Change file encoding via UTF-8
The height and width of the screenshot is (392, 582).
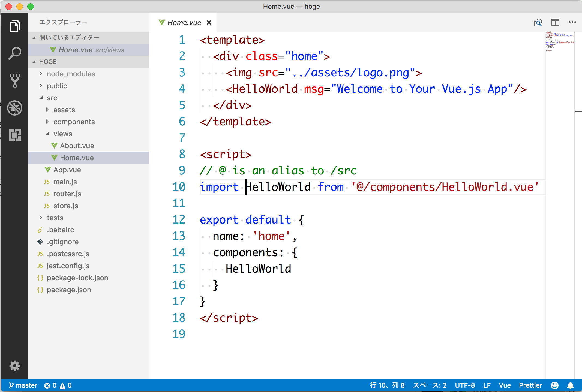point(465,385)
